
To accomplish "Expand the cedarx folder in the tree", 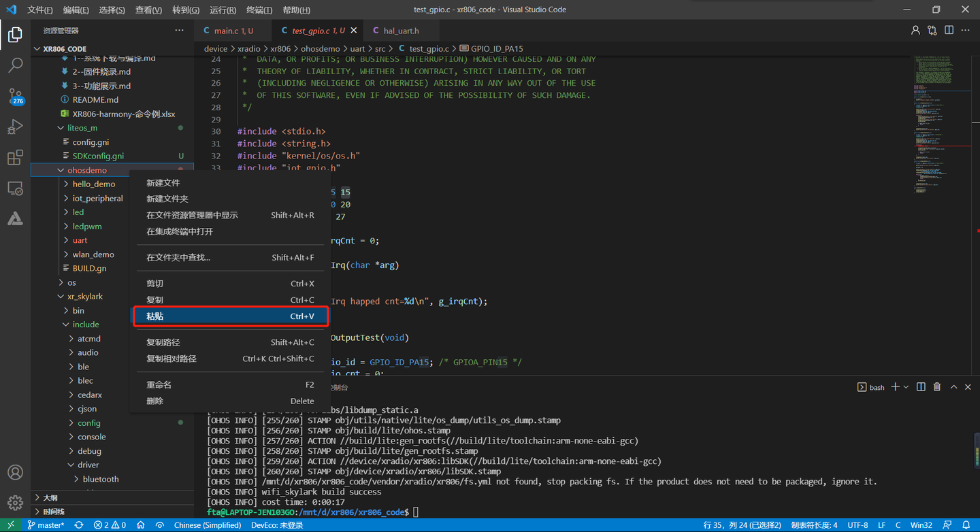I will pos(89,395).
